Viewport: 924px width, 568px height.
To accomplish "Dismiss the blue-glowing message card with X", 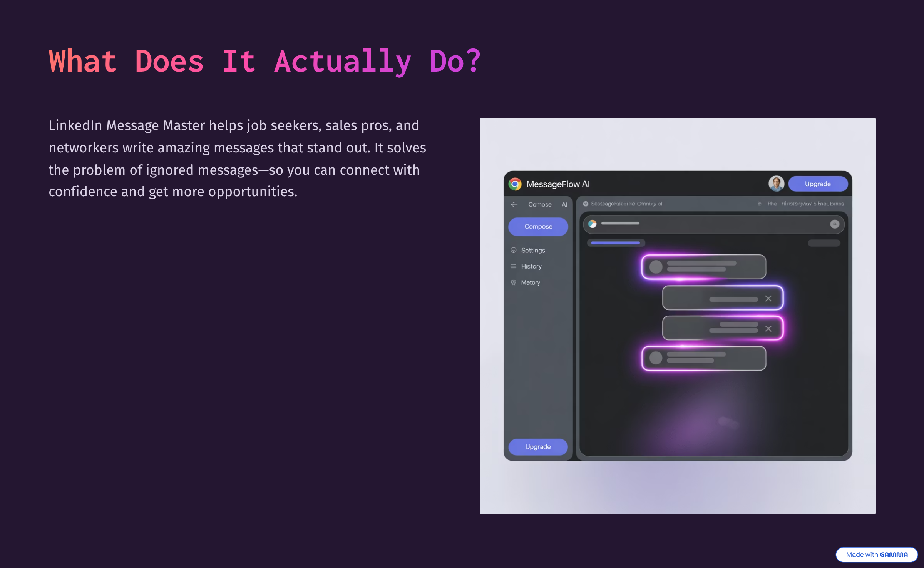I will point(768,299).
